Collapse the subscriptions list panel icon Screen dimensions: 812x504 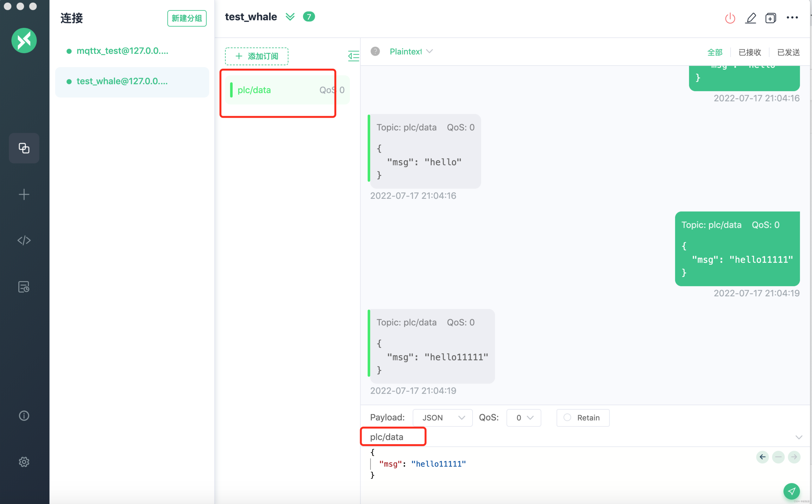click(353, 56)
